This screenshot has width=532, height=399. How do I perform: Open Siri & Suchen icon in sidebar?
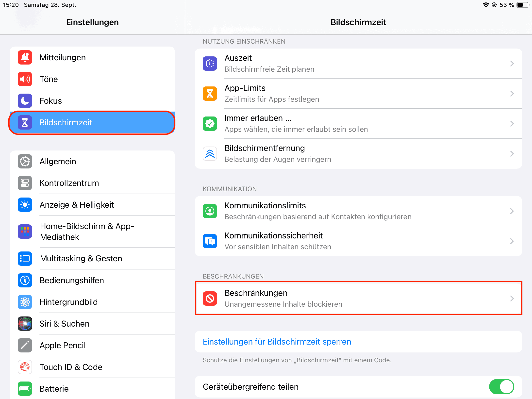click(25, 324)
